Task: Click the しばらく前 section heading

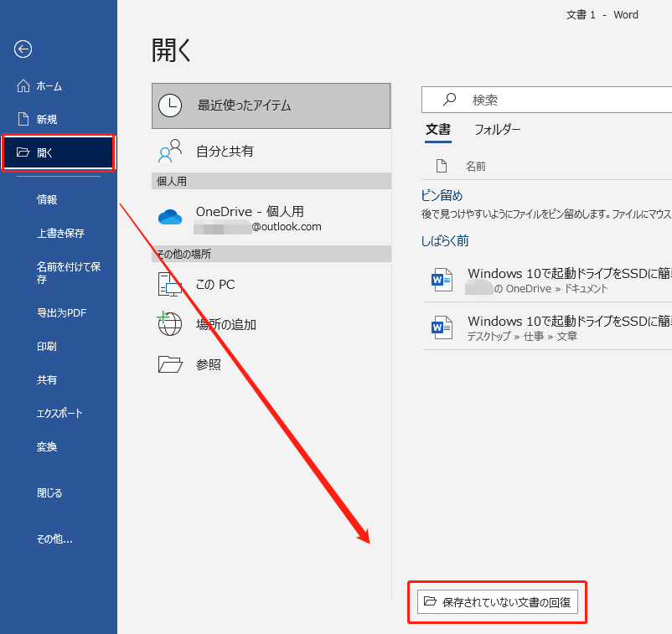Action: pos(445,240)
